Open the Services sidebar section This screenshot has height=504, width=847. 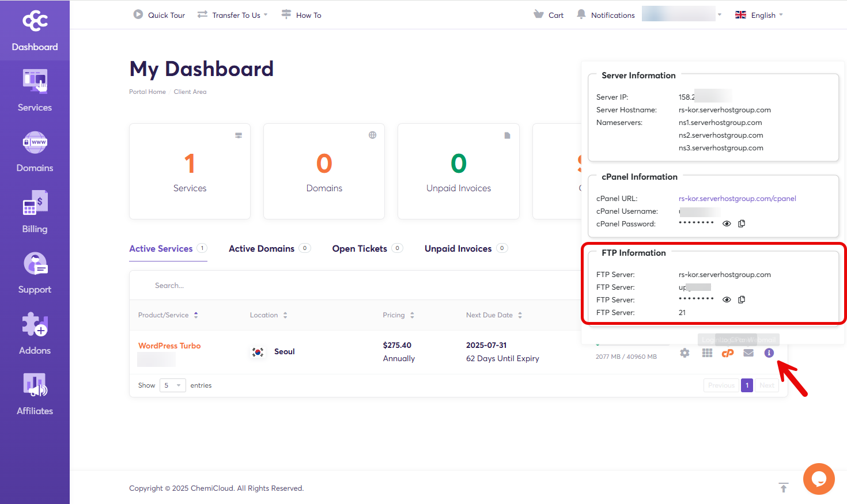pos(35,91)
